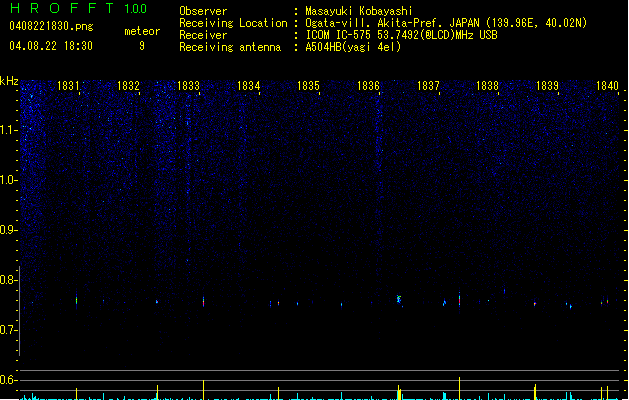Click the 1.0 kHz frequency label
This screenshot has height=400, width=629.
point(8,180)
